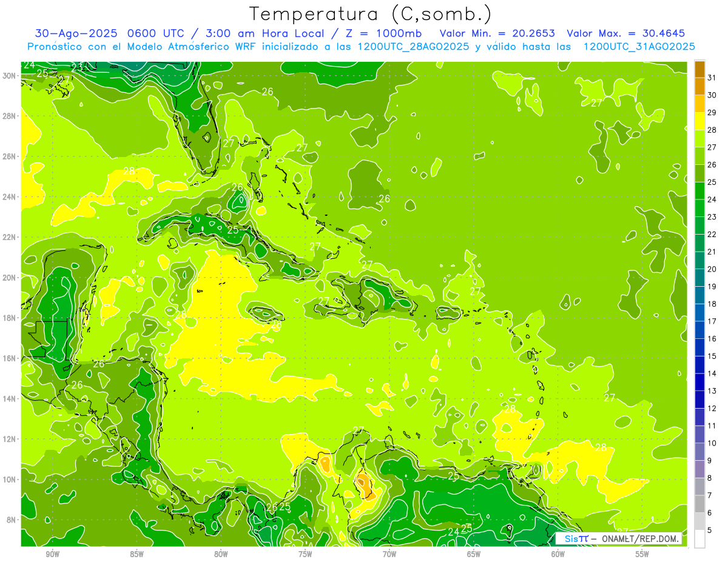
Task: Click the legend label 20
Action: click(712, 269)
